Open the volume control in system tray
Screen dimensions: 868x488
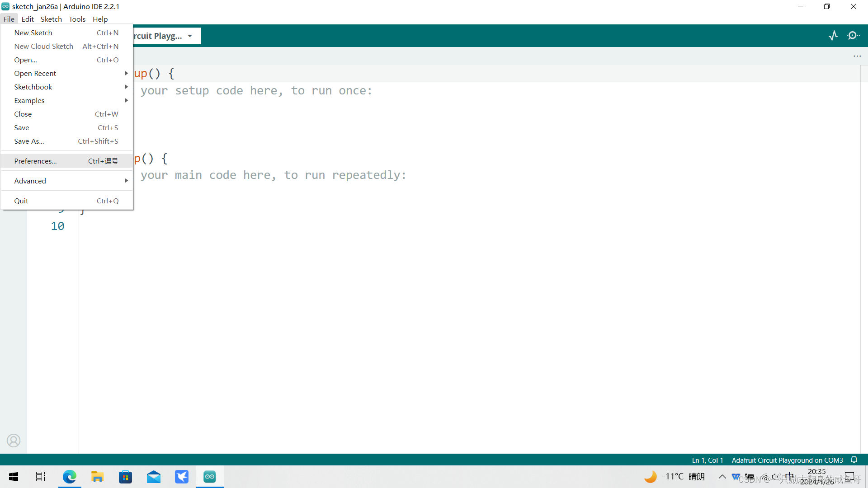click(776, 477)
